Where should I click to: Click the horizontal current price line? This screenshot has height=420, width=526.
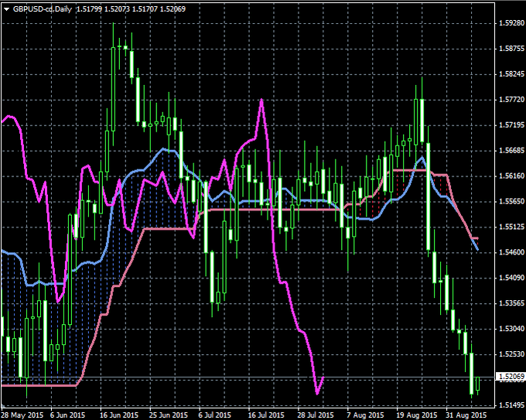click(x=232, y=377)
